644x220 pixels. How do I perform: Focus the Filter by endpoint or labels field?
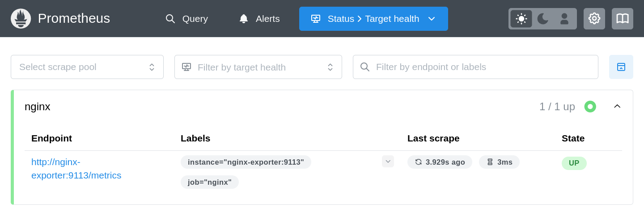click(x=483, y=67)
